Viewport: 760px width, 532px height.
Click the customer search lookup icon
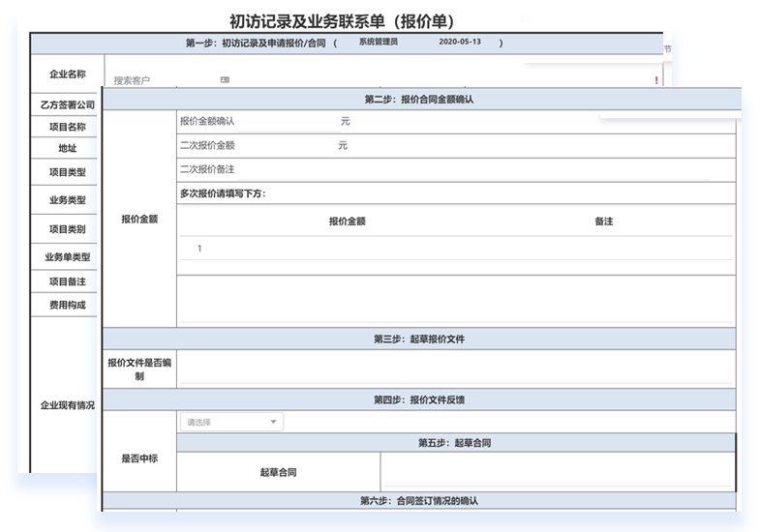[225, 80]
